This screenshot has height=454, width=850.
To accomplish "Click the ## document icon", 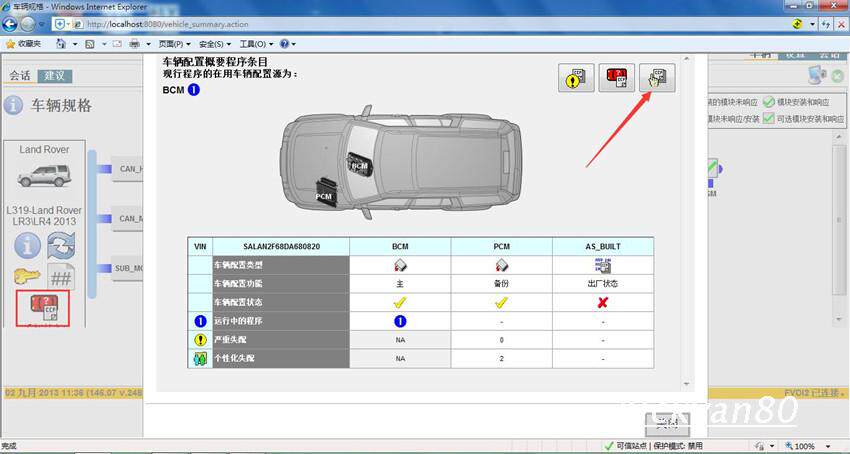I will tap(61, 277).
